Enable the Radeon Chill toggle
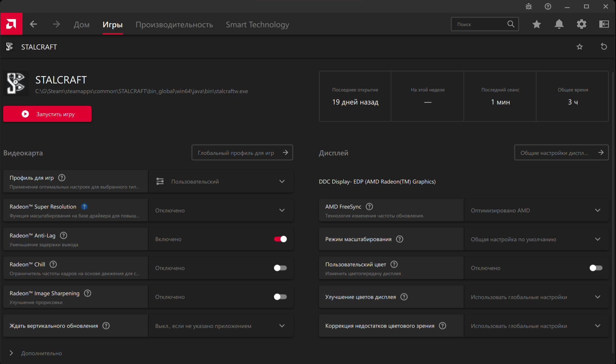 [280, 268]
